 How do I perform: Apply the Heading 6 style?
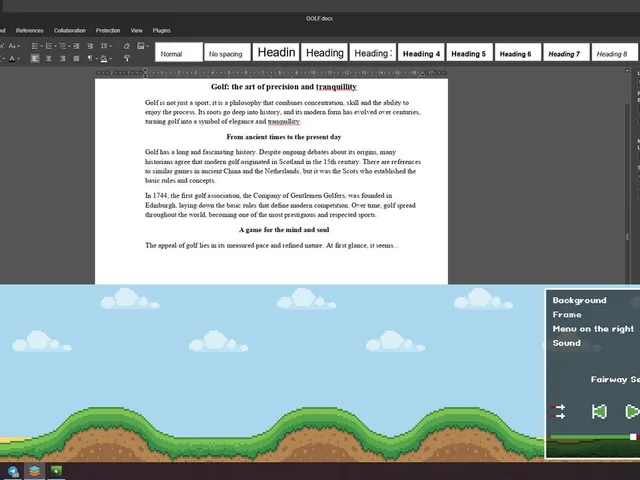click(518, 52)
